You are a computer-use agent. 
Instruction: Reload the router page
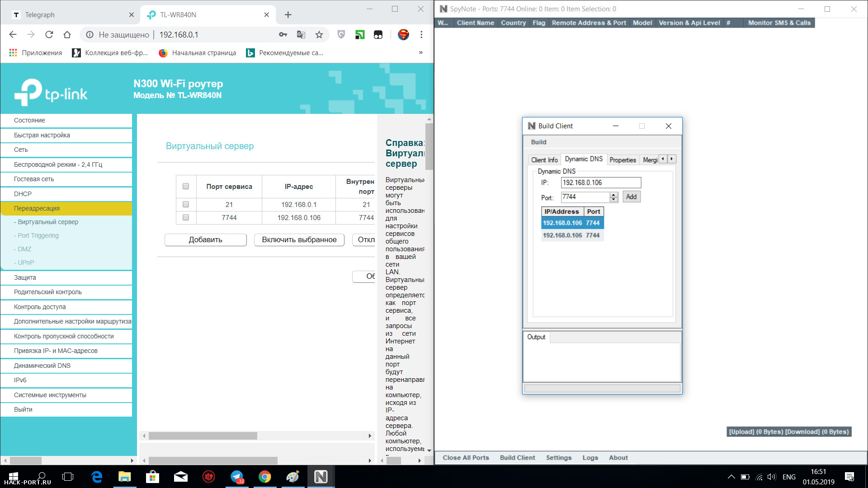(49, 34)
